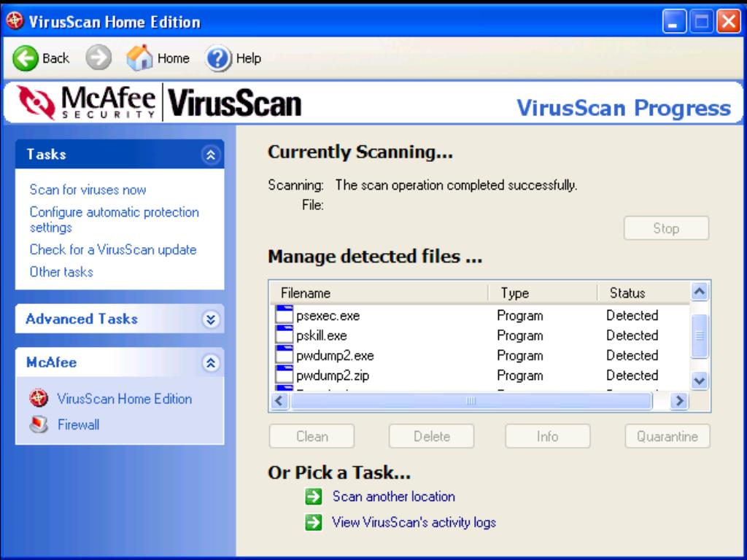This screenshot has width=747, height=560.
Task: Click Scan another location link
Action: tap(393, 497)
